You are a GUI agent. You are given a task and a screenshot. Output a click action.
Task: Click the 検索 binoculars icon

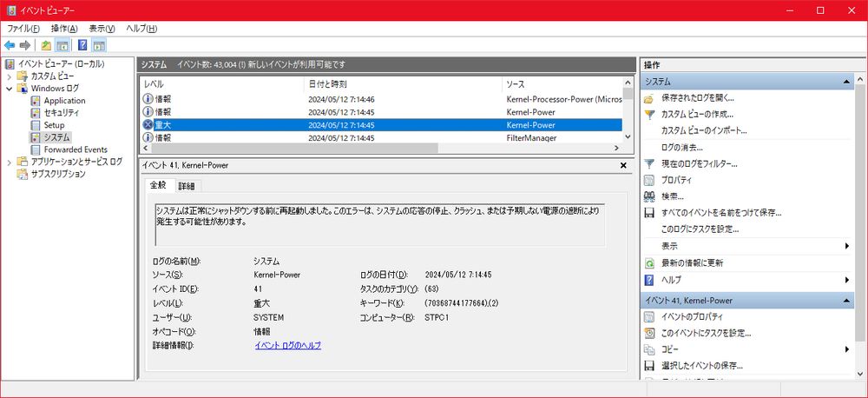[x=650, y=196]
